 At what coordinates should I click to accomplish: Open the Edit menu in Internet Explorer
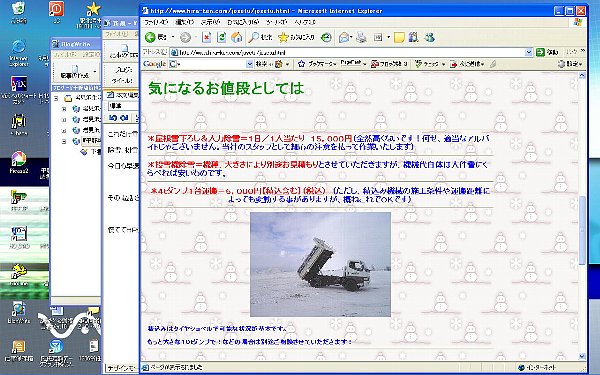(x=184, y=22)
